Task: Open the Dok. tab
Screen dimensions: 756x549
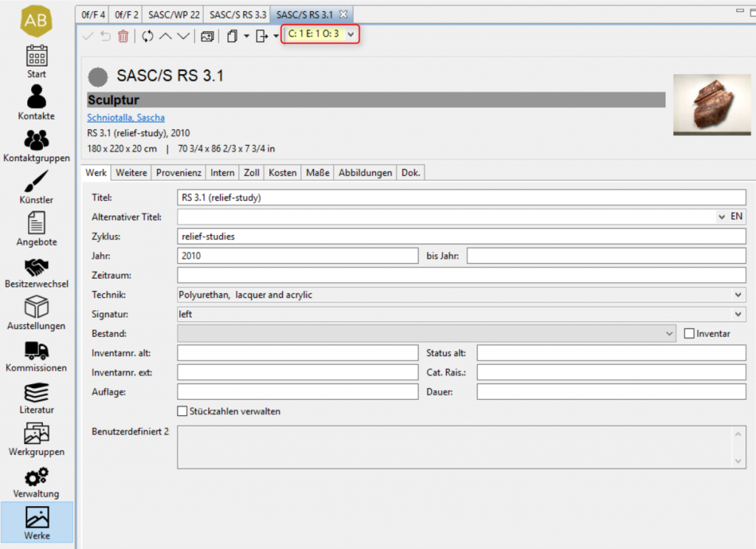Action: pyautogui.click(x=410, y=173)
